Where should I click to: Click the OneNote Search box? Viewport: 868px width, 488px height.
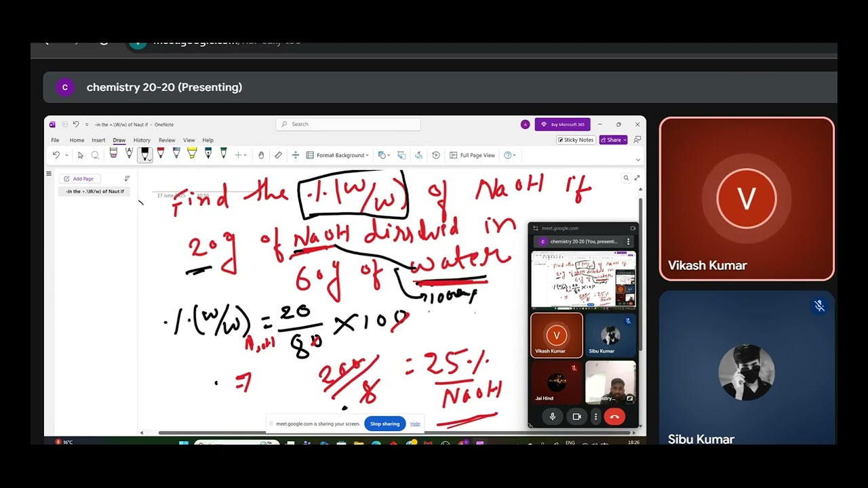click(x=348, y=125)
